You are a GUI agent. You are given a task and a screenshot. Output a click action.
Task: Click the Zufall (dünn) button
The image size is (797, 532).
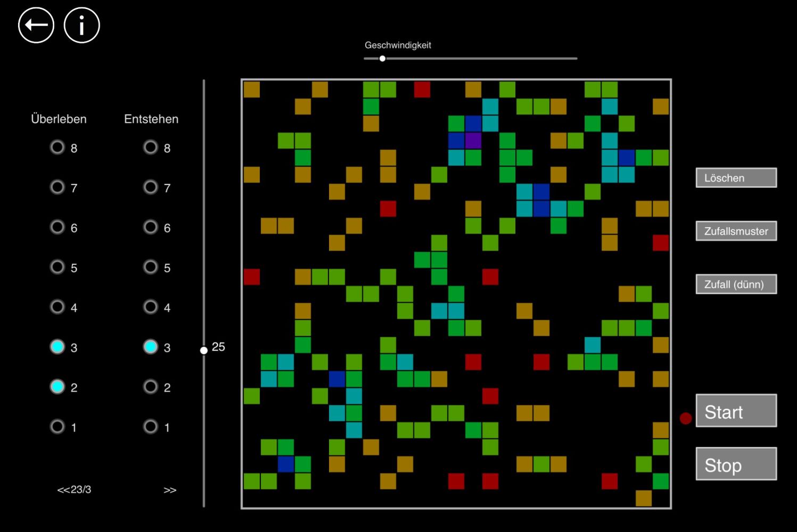(x=736, y=284)
